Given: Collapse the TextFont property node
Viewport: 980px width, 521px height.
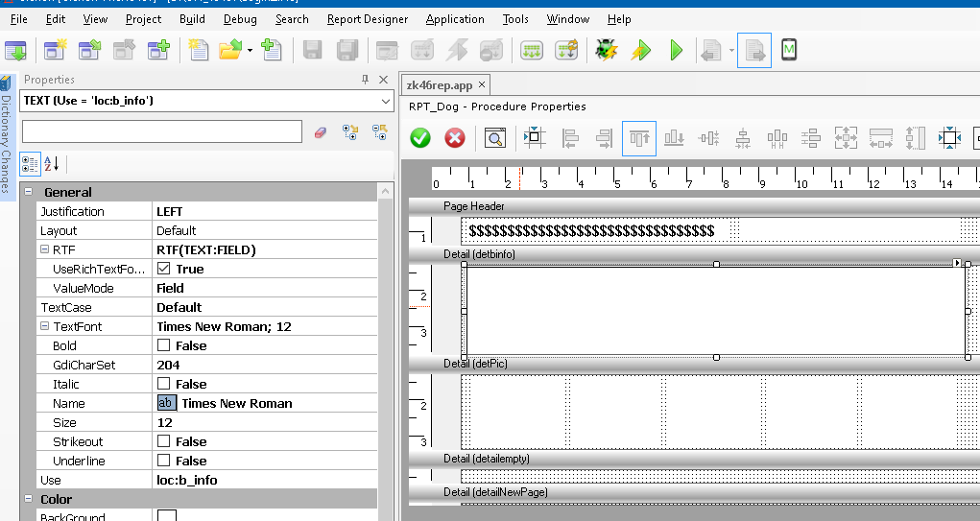Looking at the screenshot, I should click(x=44, y=326).
